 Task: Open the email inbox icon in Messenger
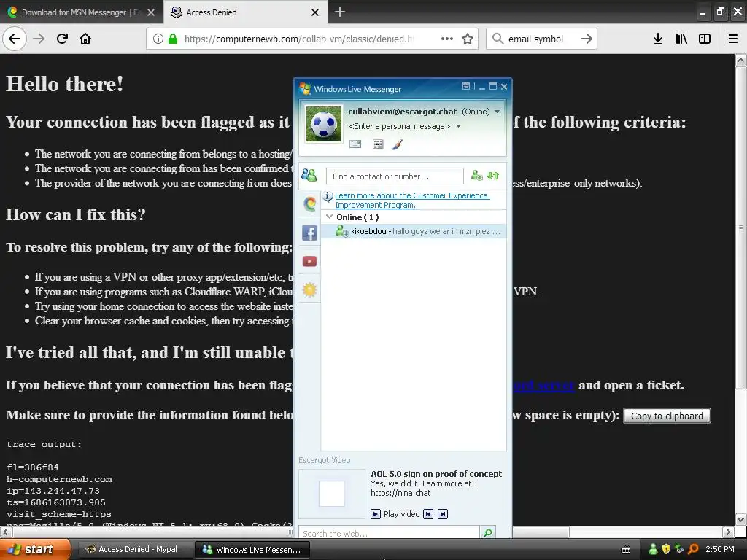pos(355,144)
